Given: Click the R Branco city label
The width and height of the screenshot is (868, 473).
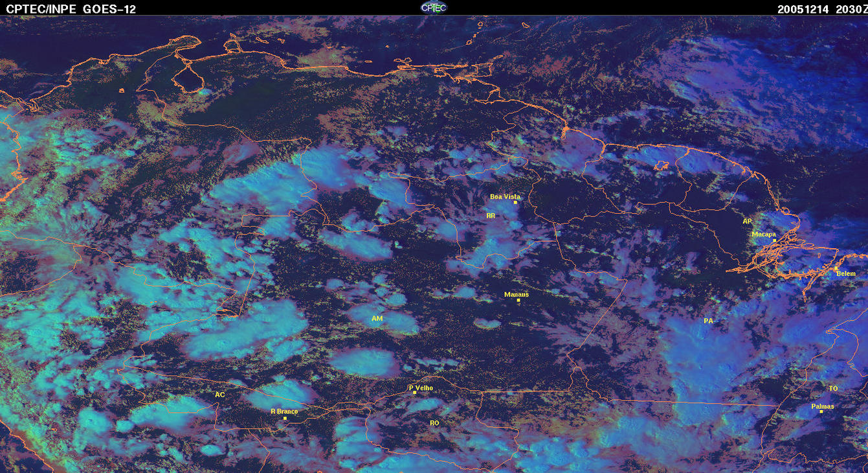Looking at the screenshot, I should pyautogui.click(x=284, y=411).
